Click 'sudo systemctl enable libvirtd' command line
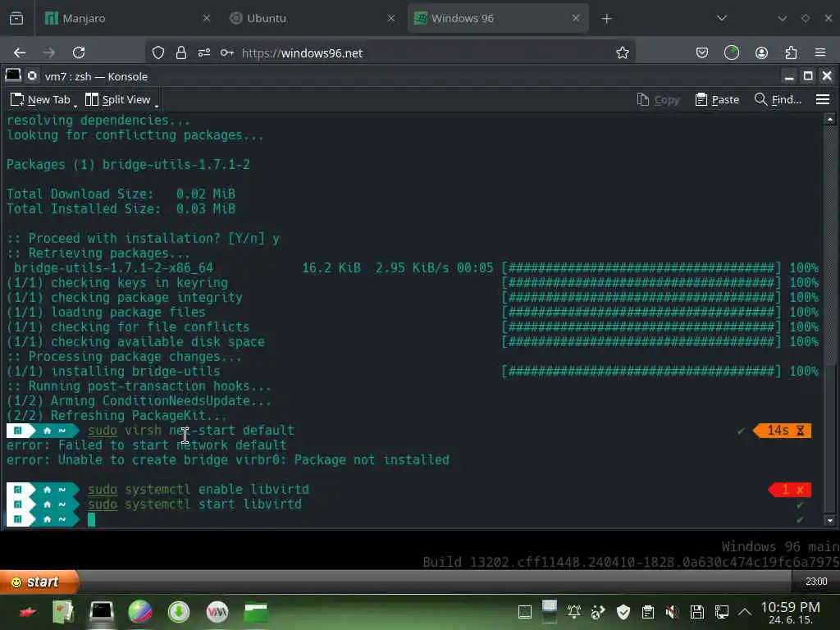The width and height of the screenshot is (840, 630). pos(199,489)
